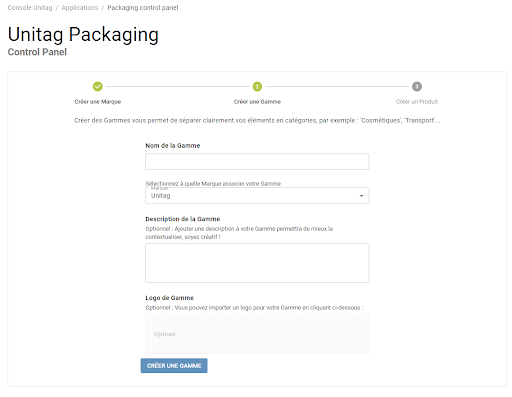Click the completed checkmark step icon

click(x=98, y=87)
